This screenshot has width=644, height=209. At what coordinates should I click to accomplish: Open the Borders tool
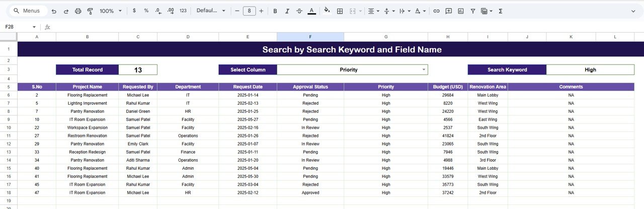(340, 11)
